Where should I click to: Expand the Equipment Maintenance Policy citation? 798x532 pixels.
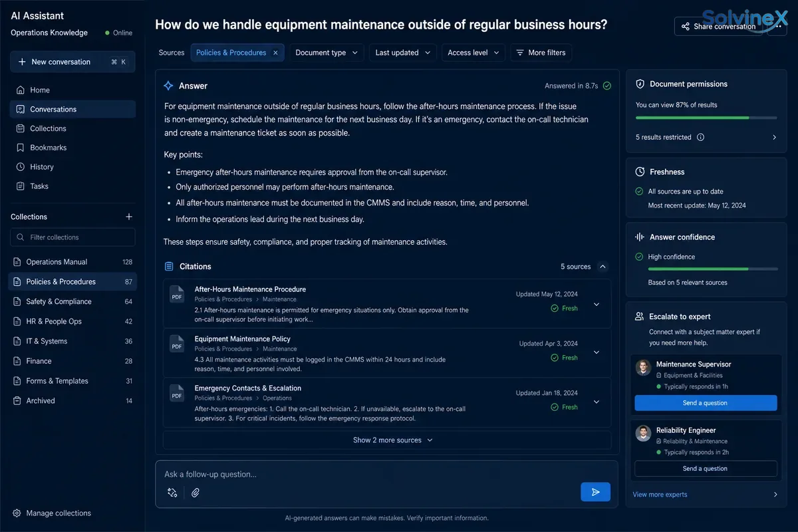click(597, 352)
